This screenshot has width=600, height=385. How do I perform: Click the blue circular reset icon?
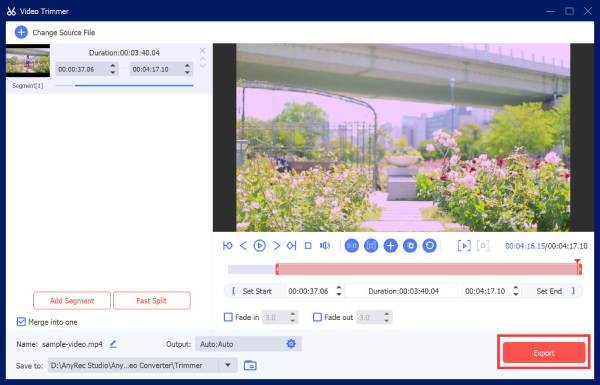tap(430, 246)
